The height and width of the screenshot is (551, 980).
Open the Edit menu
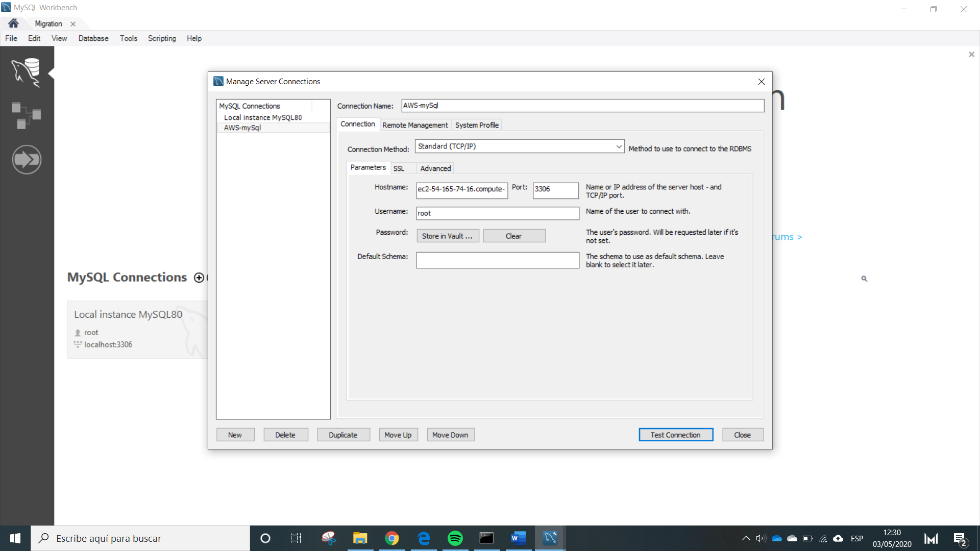[x=34, y=38]
